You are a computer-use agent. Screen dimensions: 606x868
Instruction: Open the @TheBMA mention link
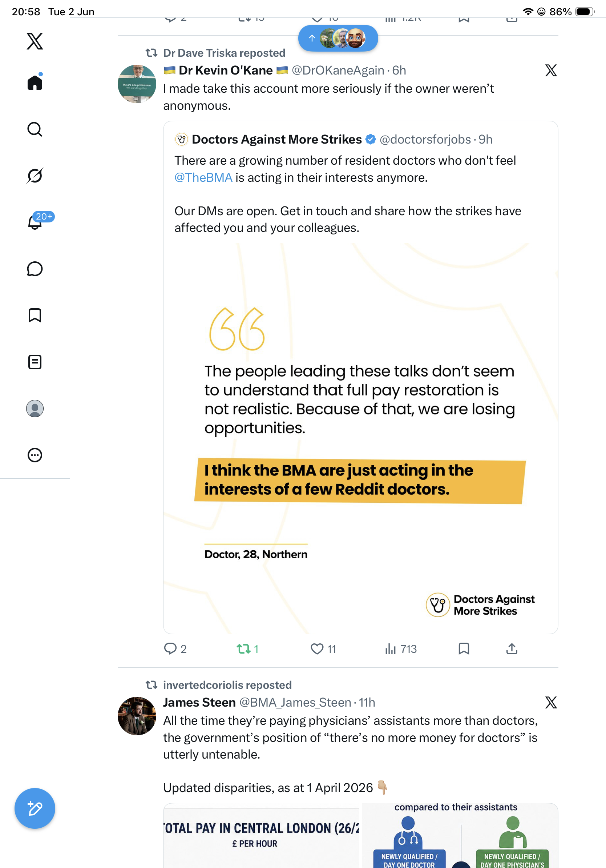(x=203, y=178)
